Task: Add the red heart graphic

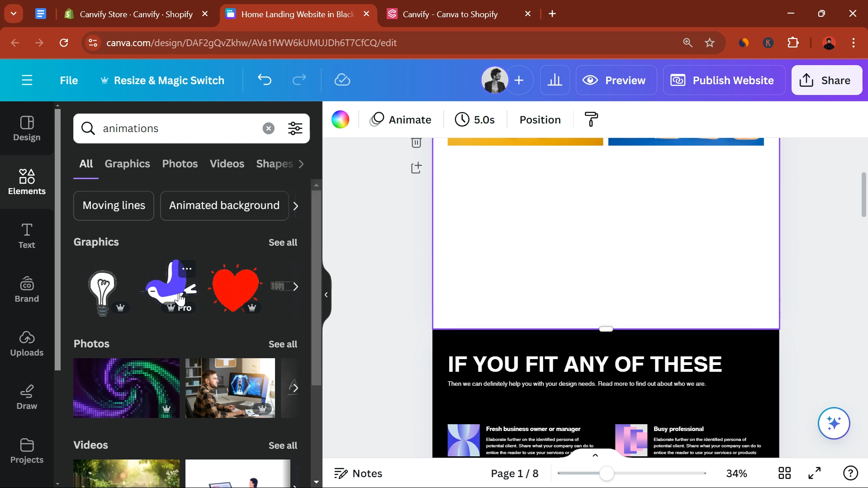Action: [235, 288]
